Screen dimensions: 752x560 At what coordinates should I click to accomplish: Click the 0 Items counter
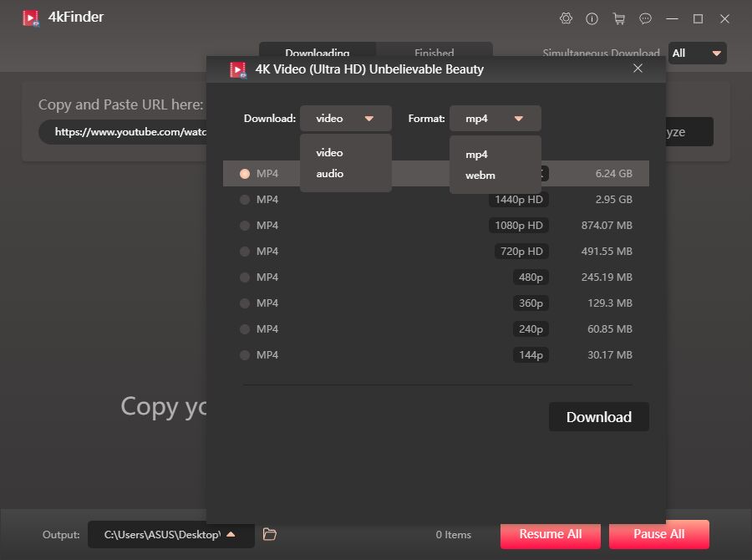click(453, 535)
